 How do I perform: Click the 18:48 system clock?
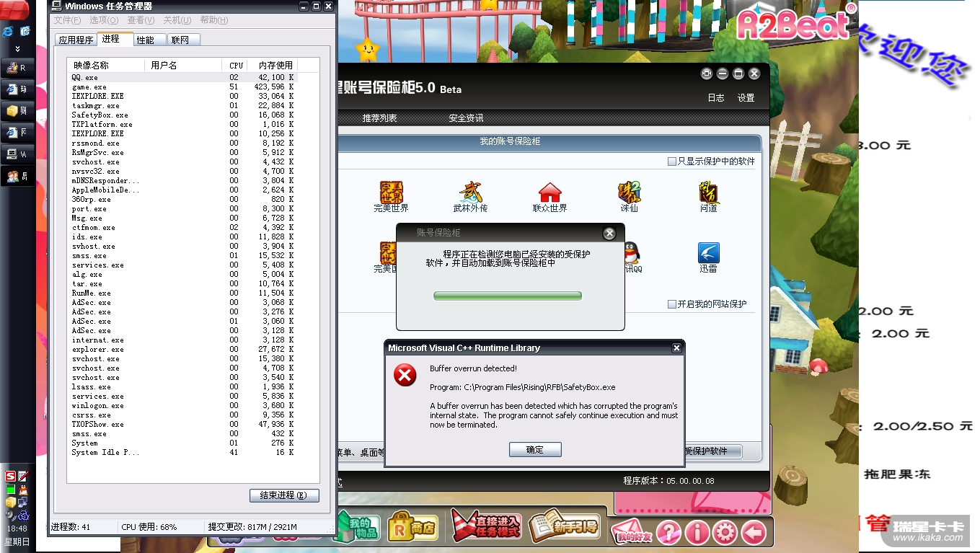17,528
